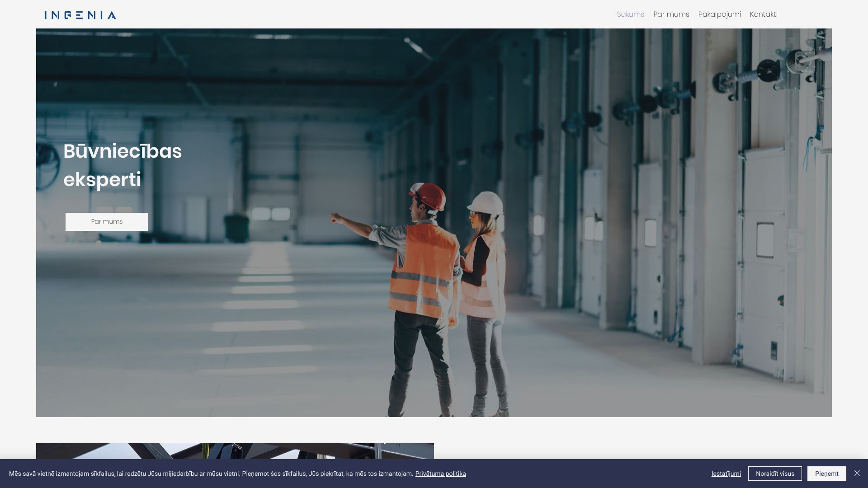Click the word eksperti in headline
The width and height of the screenshot is (868, 488).
102,180
